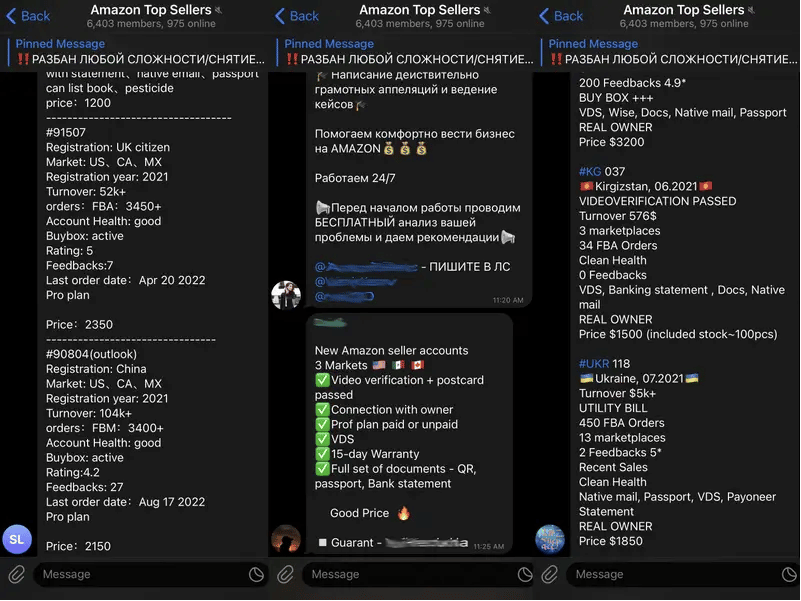Click the text 'Price $1850'
The image size is (801, 601).
[x=610, y=541]
